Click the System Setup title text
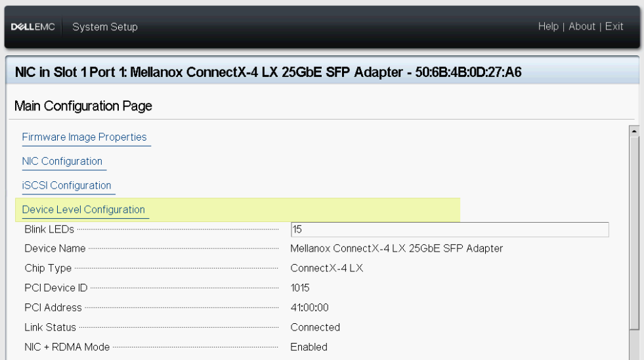644x360 pixels. coord(105,27)
